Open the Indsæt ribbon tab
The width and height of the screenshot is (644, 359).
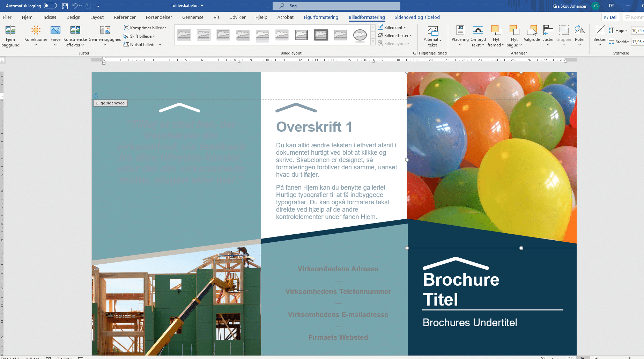tap(49, 17)
